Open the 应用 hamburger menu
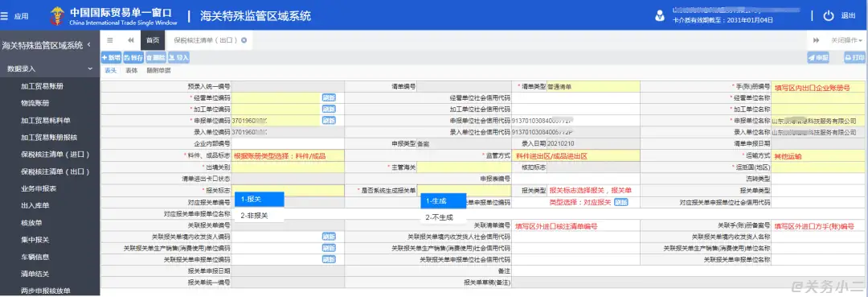 click(15, 16)
